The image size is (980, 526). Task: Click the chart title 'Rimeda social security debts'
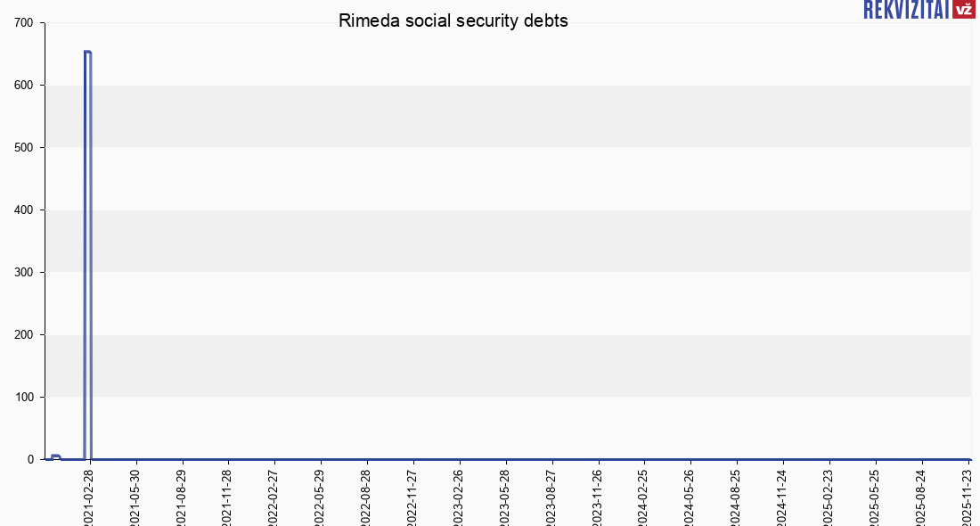pos(453,21)
